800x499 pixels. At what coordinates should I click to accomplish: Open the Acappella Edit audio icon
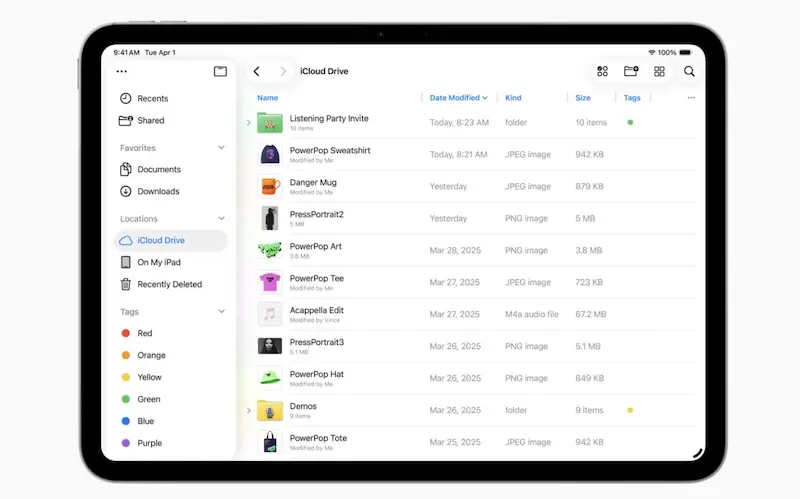pyautogui.click(x=270, y=314)
